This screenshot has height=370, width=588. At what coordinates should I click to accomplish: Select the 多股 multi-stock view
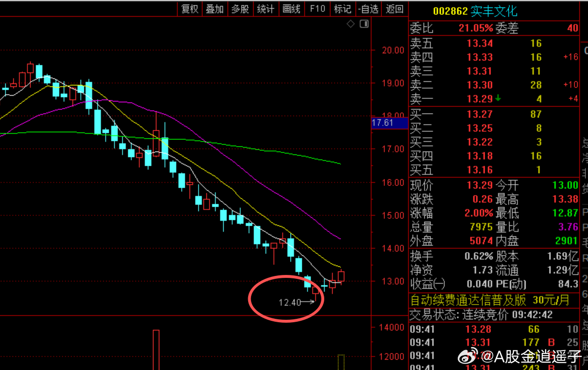coord(240,9)
